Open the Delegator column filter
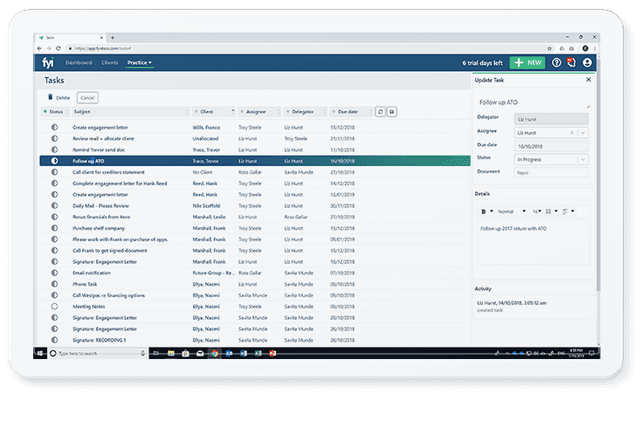 click(x=305, y=111)
